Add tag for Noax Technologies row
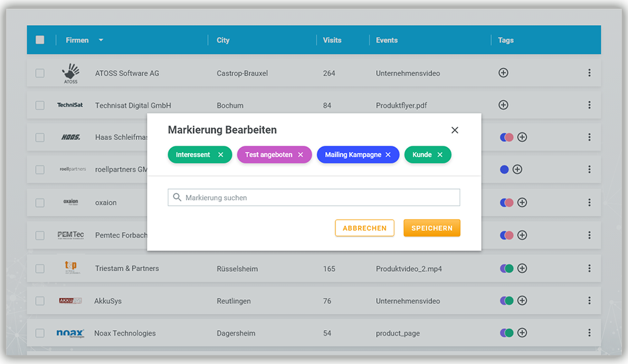 click(x=522, y=333)
